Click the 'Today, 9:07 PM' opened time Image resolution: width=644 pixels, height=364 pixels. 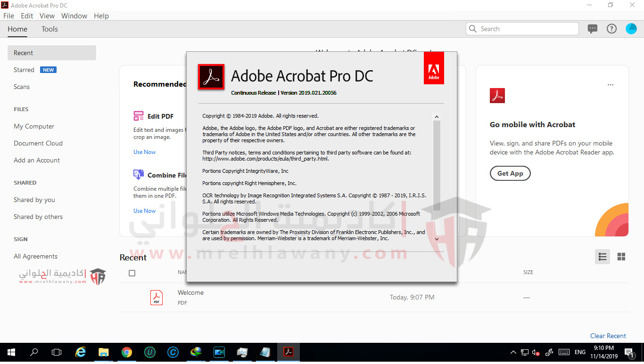412,297
